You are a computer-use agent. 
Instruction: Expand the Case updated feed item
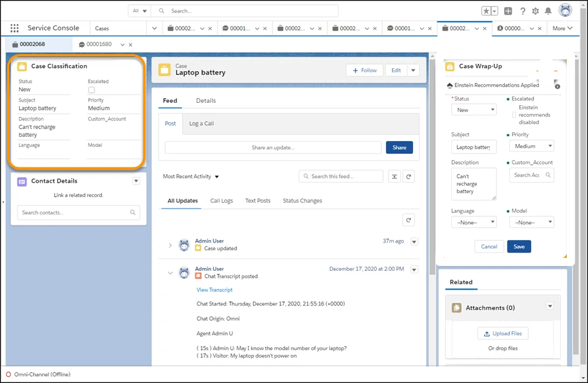coord(170,245)
